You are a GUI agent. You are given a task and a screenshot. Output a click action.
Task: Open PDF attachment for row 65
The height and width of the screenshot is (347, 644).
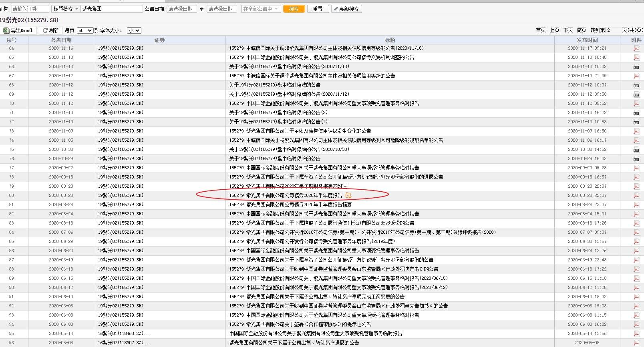pos(636,58)
